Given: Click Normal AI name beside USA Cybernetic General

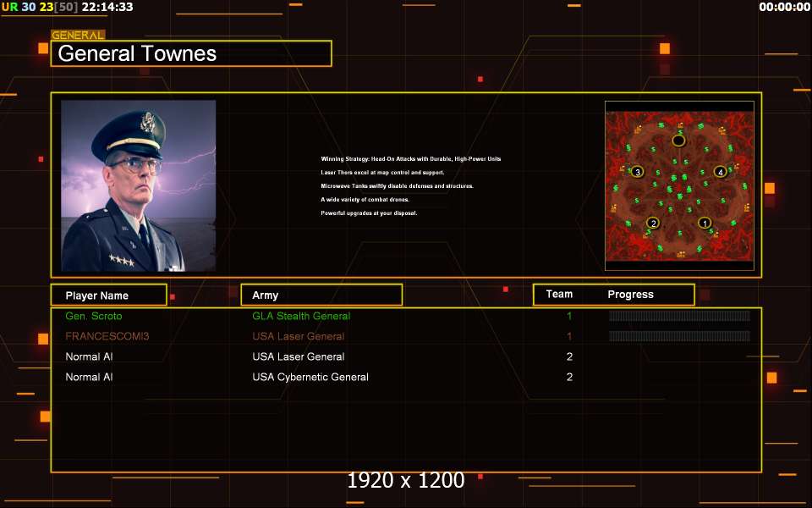Looking at the screenshot, I should 89,377.
